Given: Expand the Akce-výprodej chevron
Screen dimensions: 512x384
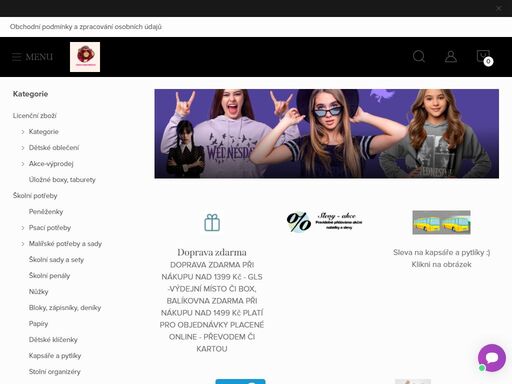Looking at the screenshot, I should pyautogui.click(x=23, y=164).
